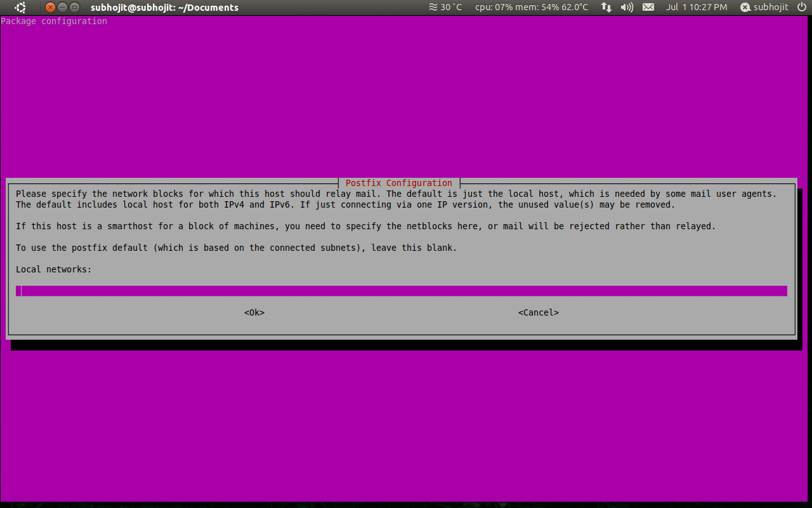Open the network connections indicator
The width and height of the screenshot is (812, 508).
tap(606, 8)
